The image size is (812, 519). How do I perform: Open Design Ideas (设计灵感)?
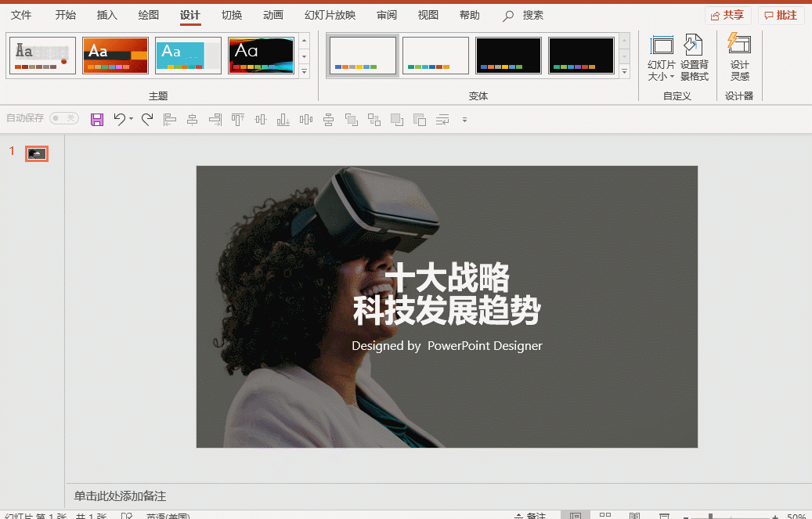pos(739,57)
